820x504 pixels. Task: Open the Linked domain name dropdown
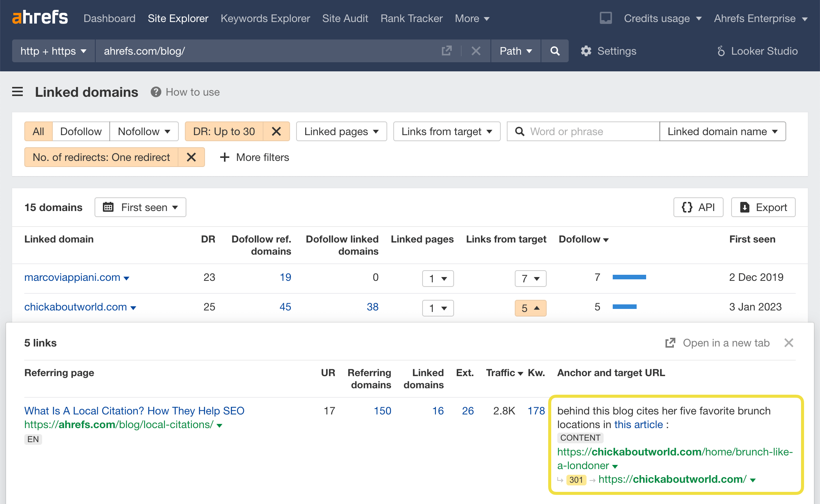(x=722, y=131)
